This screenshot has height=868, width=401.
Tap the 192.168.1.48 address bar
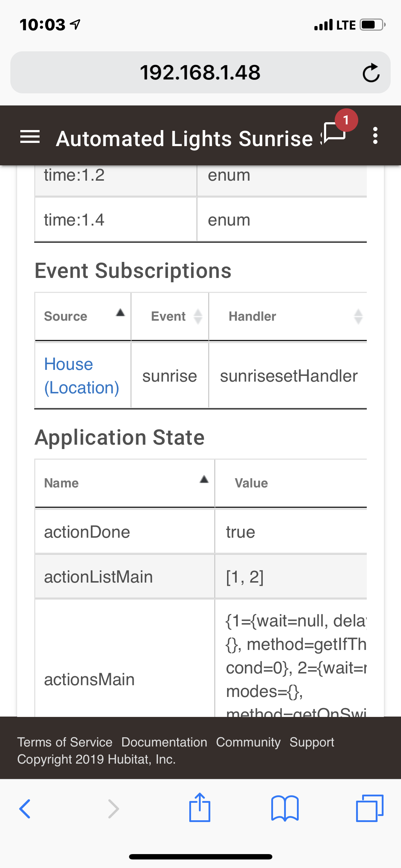pyautogui.click(x=200, y=73)
